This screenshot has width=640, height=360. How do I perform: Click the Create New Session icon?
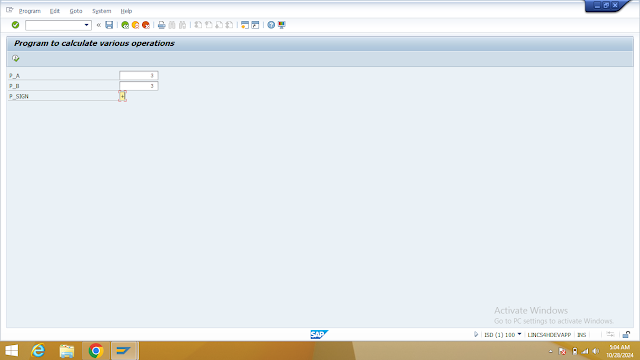coord(245,25)
